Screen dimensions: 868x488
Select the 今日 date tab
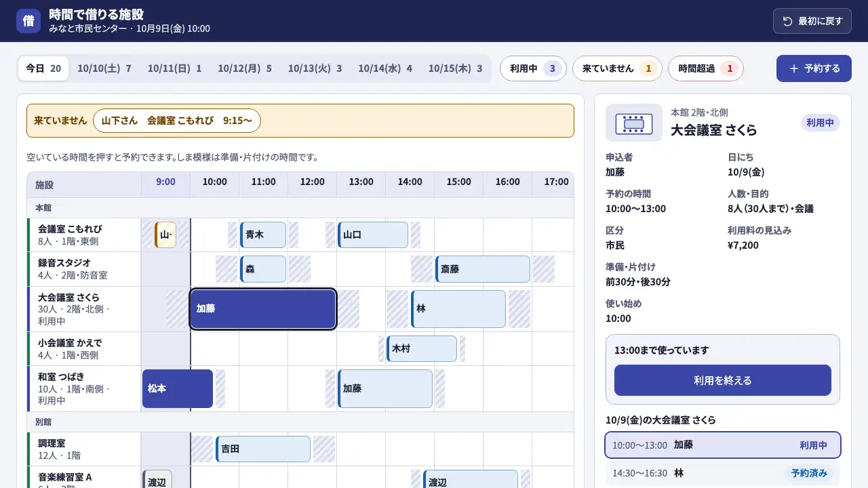[x=43, y=68]
